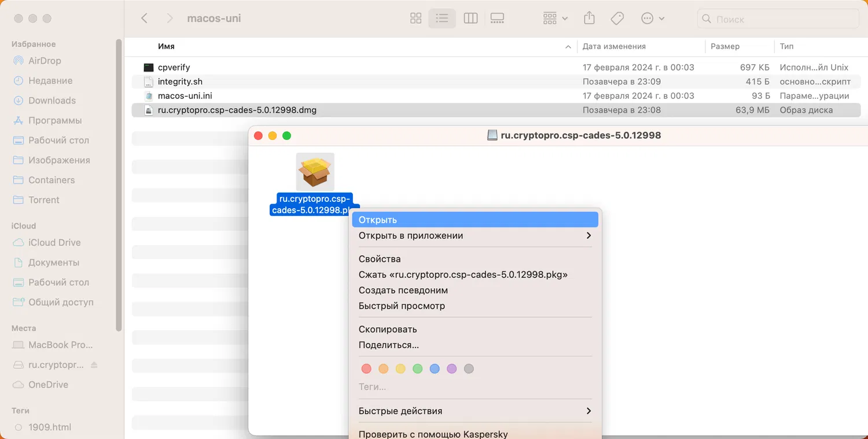Select the 1909.html tag in sidebar
Viewport: 868px width, 439px height.
(x=50, y=427)
